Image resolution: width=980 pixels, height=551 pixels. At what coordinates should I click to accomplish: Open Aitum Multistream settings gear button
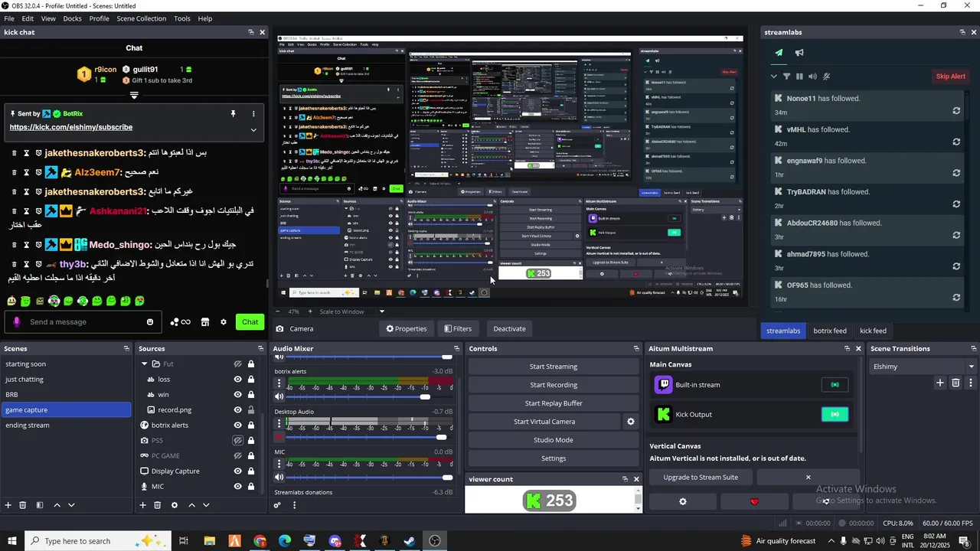[x=683, y=502]
